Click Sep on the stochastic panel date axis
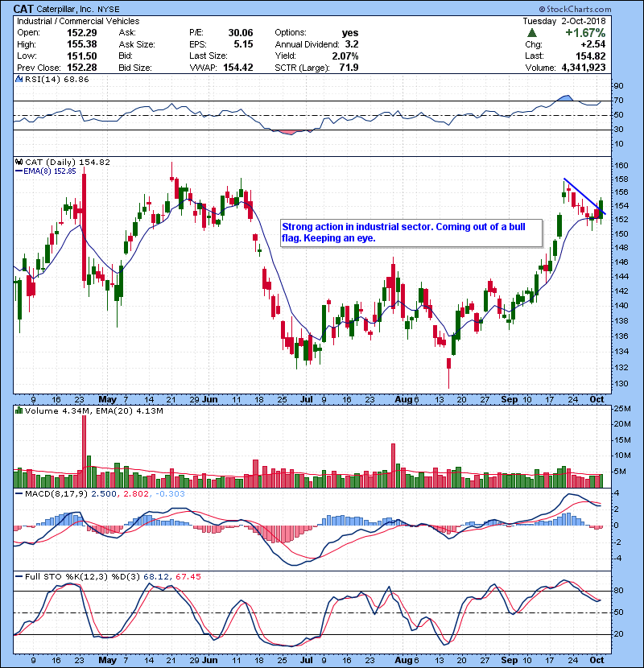644x668 pixels. point(510,660)
